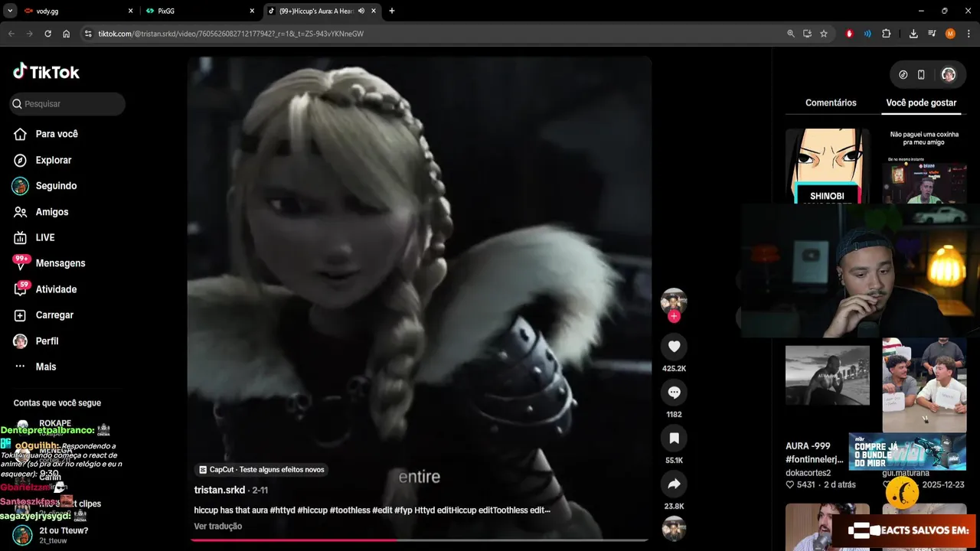Open the coxinha recommended video thumbnail
Viewport: 980px width, 551px height.
[924, 166]
